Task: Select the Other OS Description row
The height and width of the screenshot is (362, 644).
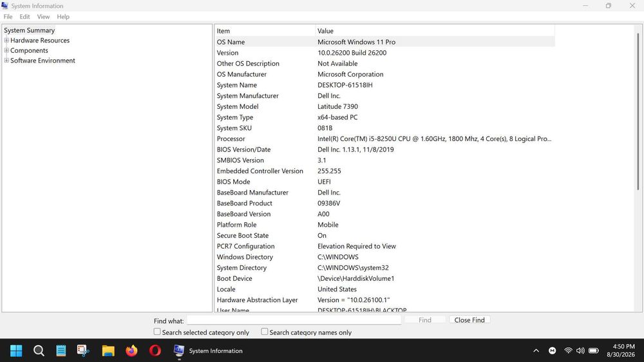Action: 385,63
